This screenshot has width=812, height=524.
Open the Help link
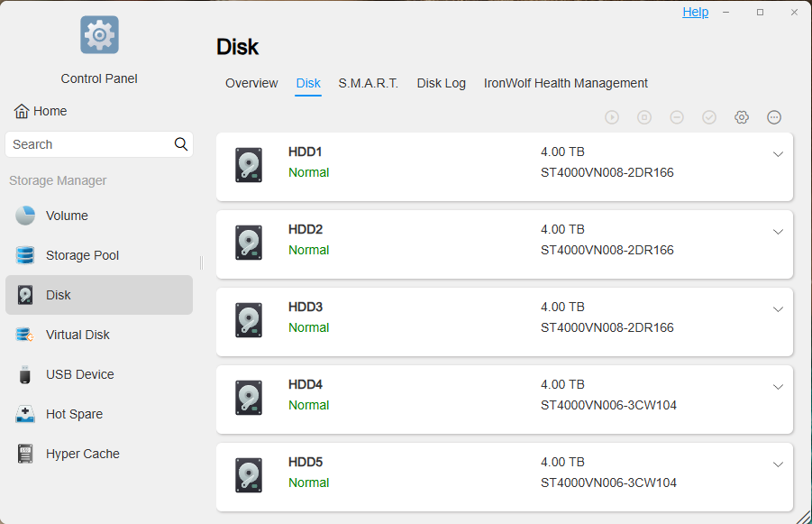[x=696, y=12]
